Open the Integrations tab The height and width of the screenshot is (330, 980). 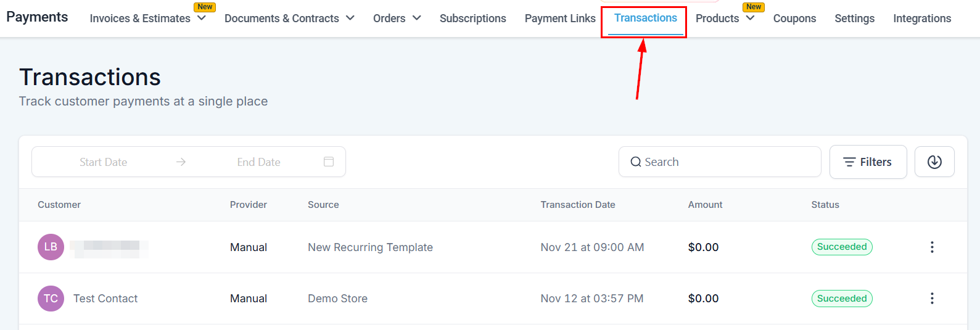point(922,19)
